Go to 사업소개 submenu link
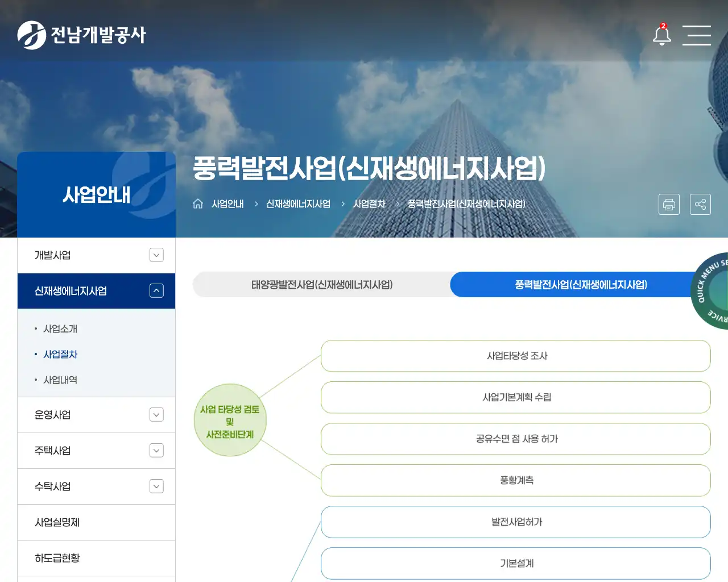728x582 pixels. pyautogui.click(x=60, y=329)
